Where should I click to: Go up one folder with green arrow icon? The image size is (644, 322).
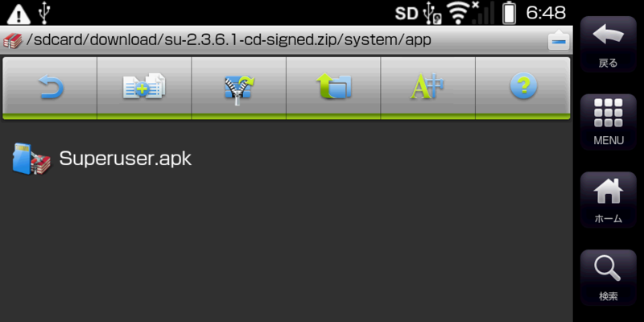tap(333, 89)
